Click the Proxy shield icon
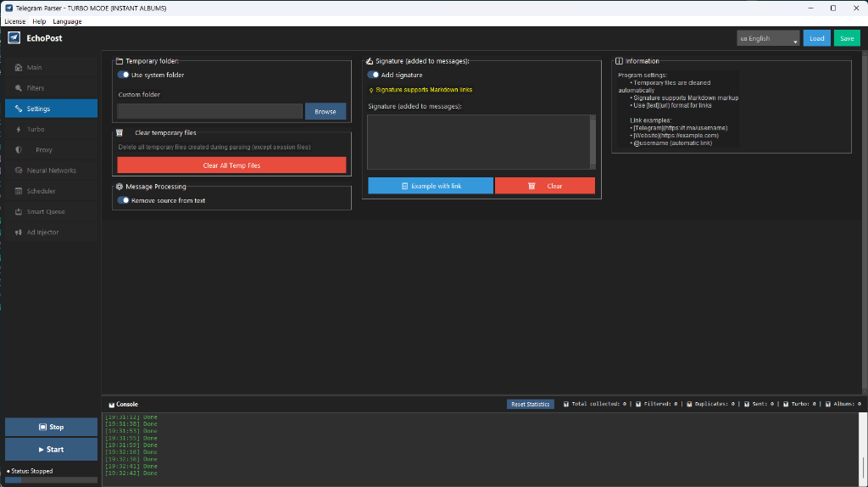868x487 pixels. 19,149
